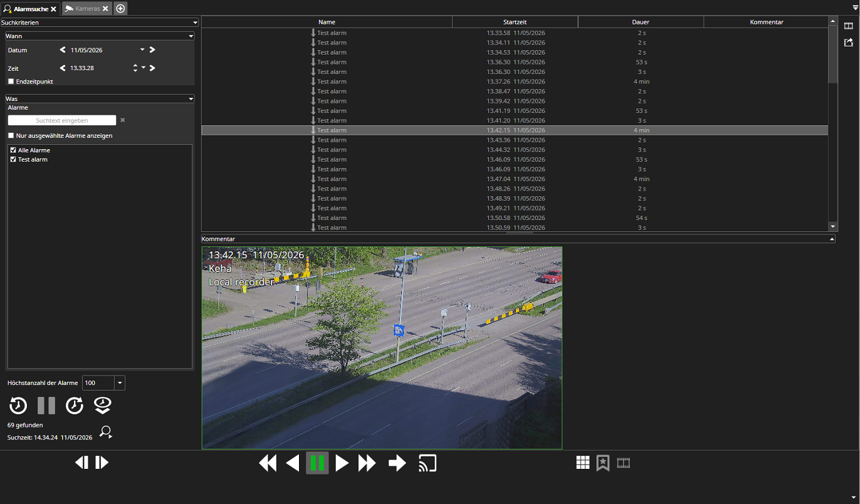This screenshot has height=504, width=860.
Task: Click the filmstrip clip icon
Action: [623, 463]
